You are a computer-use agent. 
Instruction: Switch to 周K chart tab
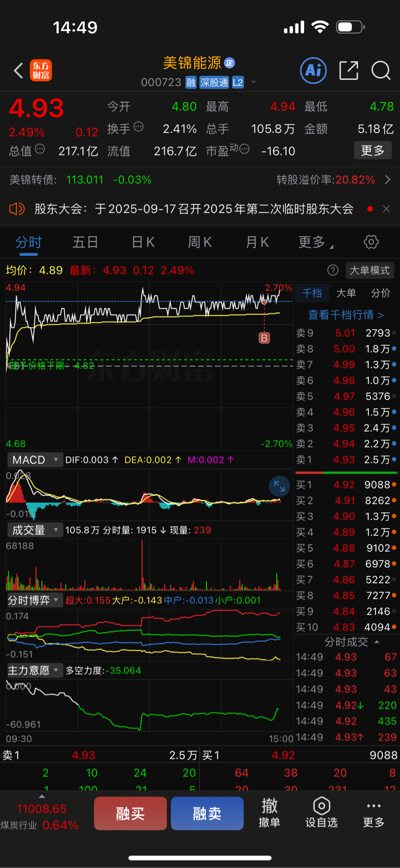click(199, 242)
